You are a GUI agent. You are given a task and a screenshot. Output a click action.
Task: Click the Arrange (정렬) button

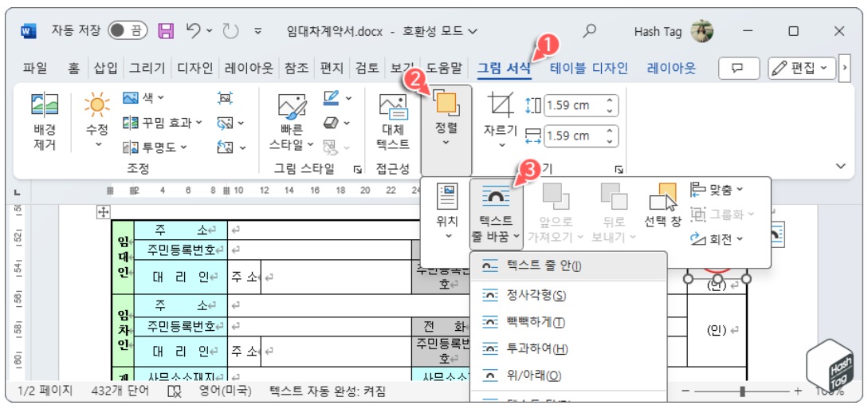click(446, 130)
